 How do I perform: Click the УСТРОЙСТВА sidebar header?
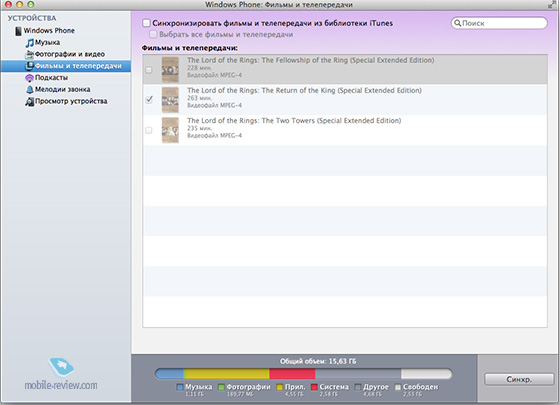tap(32, 18)
